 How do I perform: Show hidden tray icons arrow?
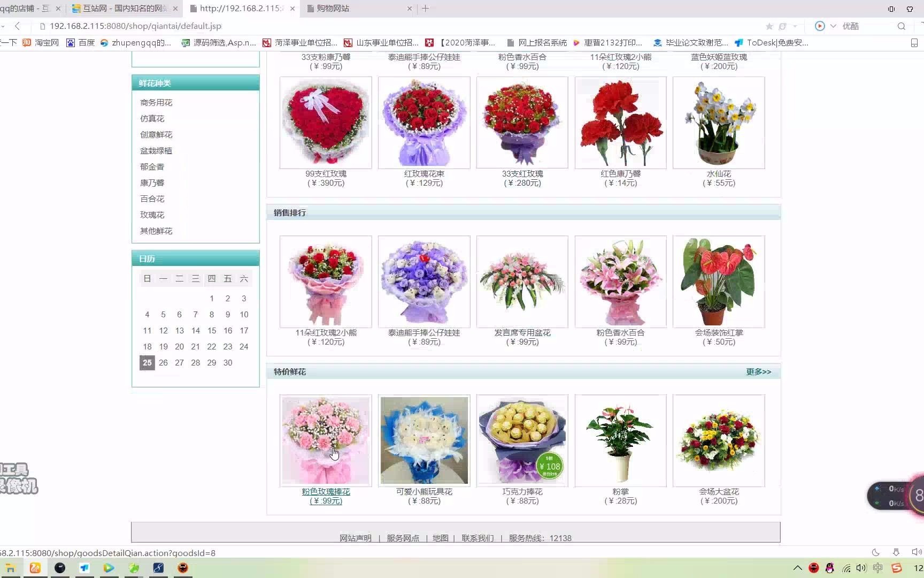click(797, 568)
